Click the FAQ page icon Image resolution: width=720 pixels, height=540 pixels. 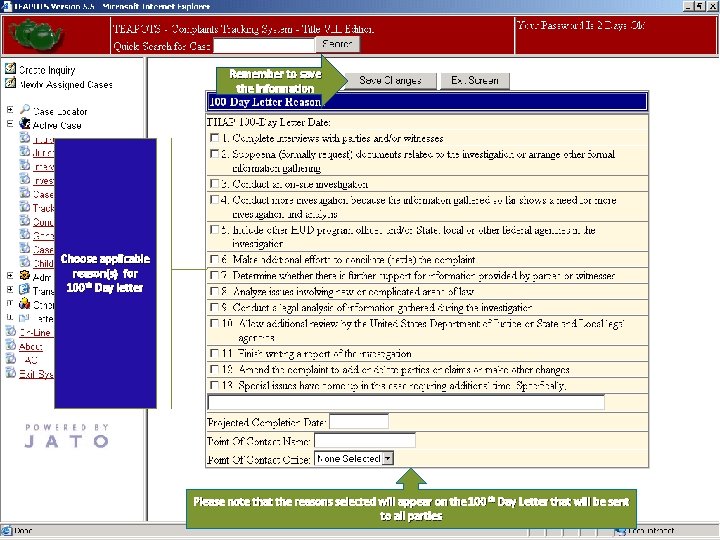click(11, 359)
